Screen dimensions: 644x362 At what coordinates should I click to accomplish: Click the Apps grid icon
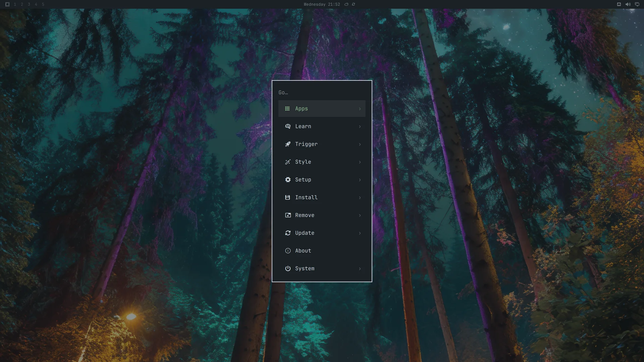click(x=287, y=109)
